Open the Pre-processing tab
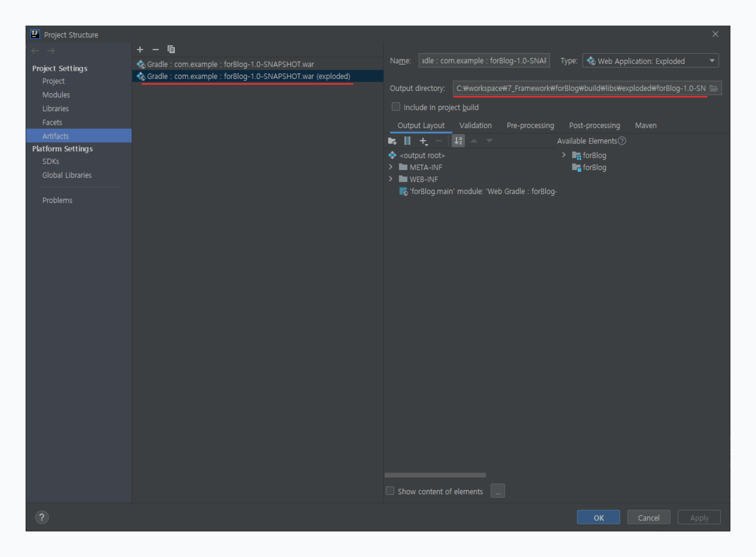Image resolution: width=756 pixels, height=557 pixels. (x=530, y=125)
